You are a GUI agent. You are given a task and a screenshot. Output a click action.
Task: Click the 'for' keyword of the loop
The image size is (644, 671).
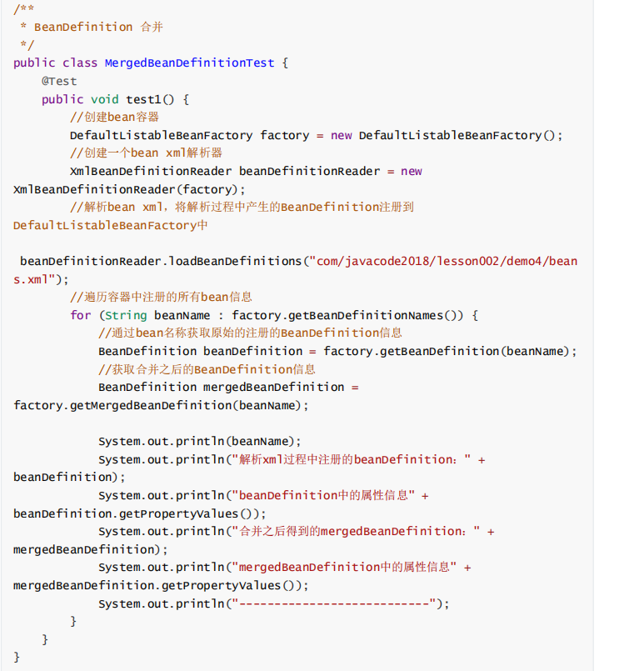point(81,315)
